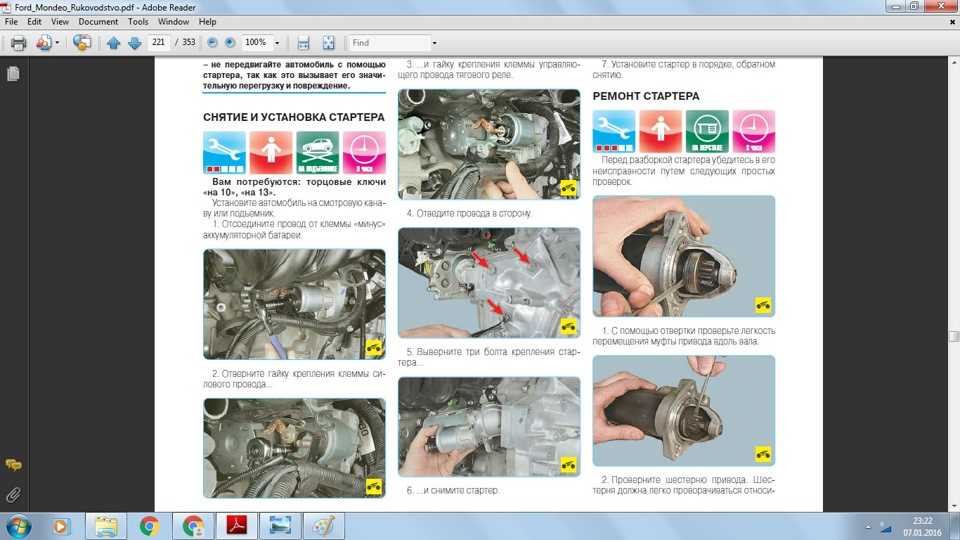Enable scrolling page-width view mode
Image resolution: width=960 pixels, height=540 pixels.
tap(302, 43)
